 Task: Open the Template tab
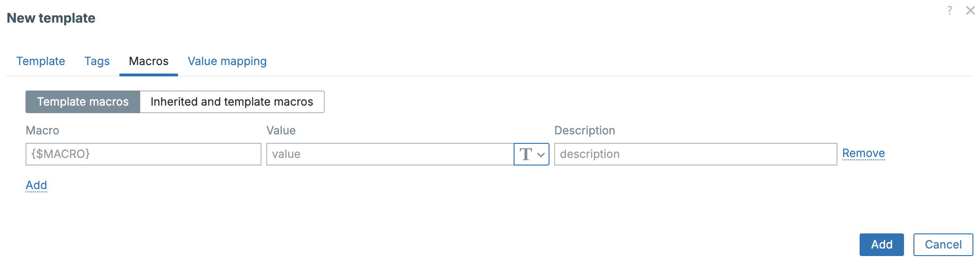click(x=41, y=61)
